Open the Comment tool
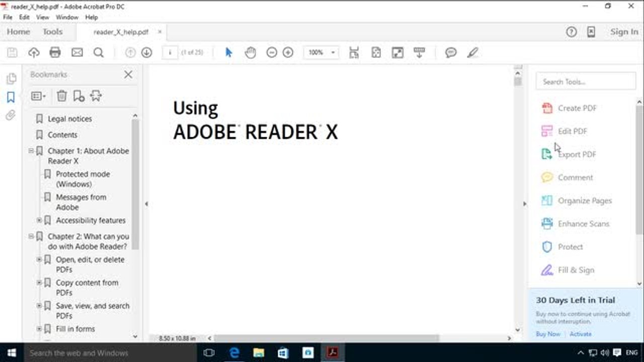Image resolution: width=644 pixels, height=362 pixels. [567, 177]
